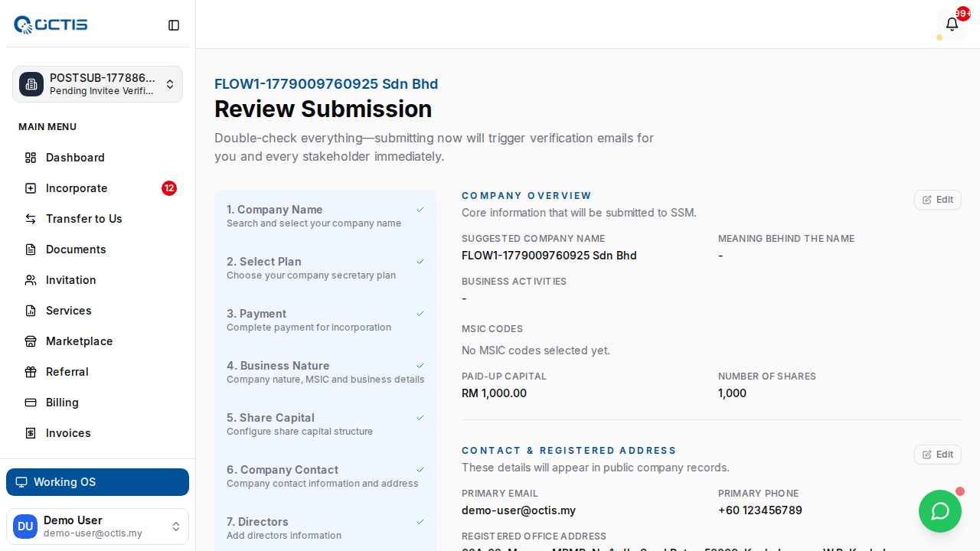Click the Incorporate plus-square icon
The width and height of the screenshot is (980, 551).
tap(31, 188)
